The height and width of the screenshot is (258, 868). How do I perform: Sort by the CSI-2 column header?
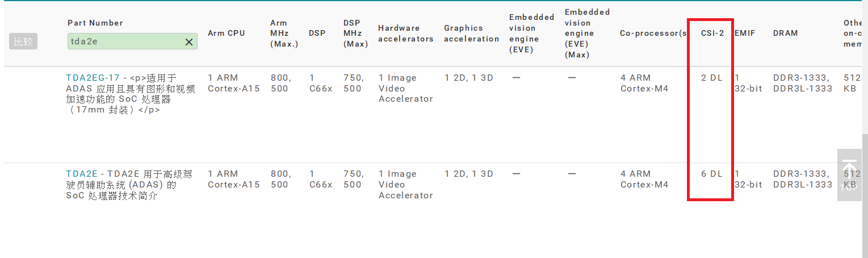tap(712, 33)
